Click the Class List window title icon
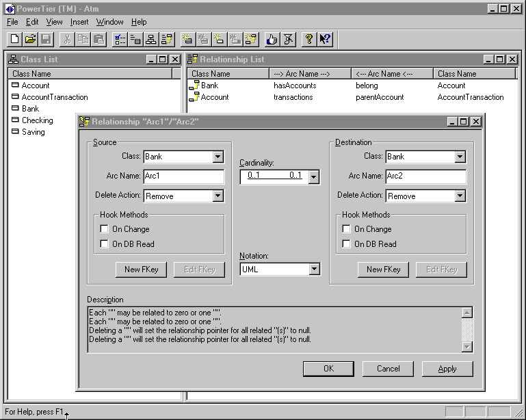This screenshot has height=420, width=526. click(x=14, y=60)
